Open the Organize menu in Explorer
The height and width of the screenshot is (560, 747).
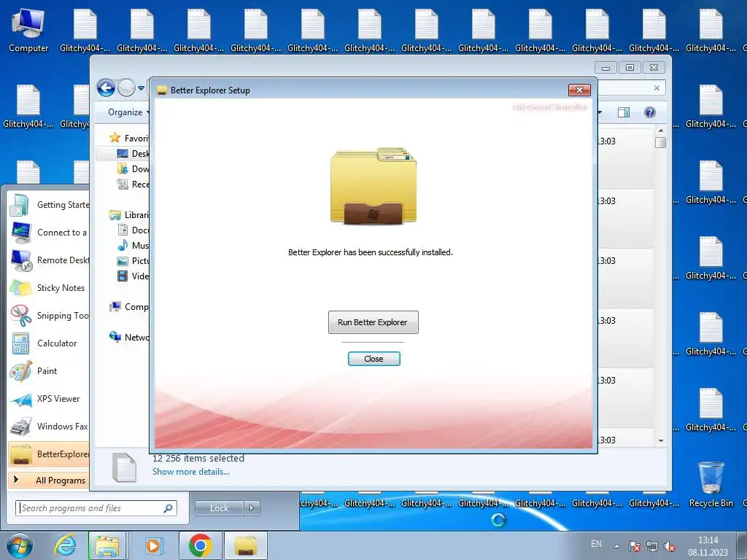coord(128,112)
